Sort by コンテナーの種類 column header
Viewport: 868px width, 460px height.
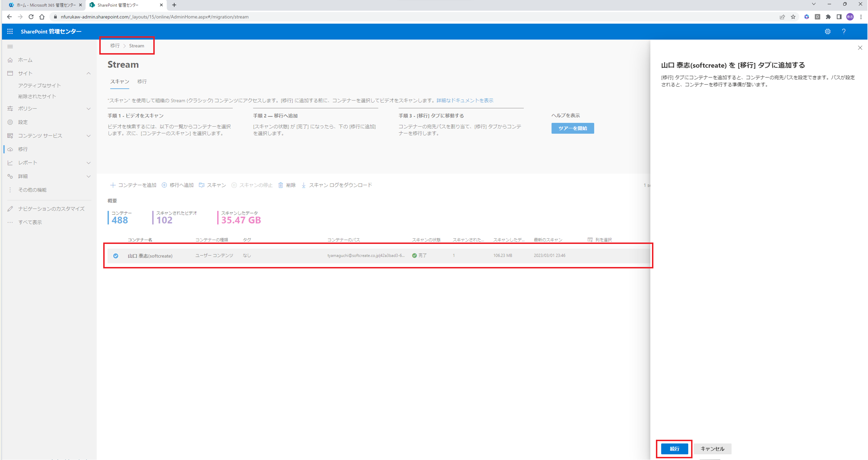[212, 240]
